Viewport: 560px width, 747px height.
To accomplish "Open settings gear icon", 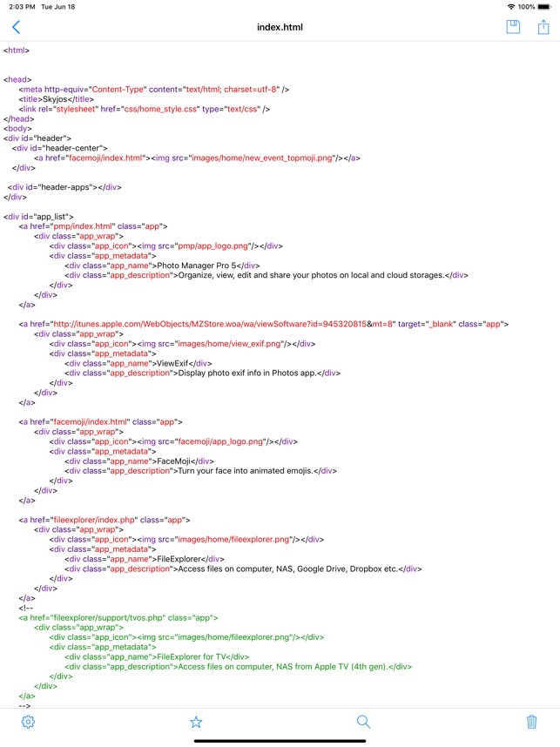I will [28, 722].
